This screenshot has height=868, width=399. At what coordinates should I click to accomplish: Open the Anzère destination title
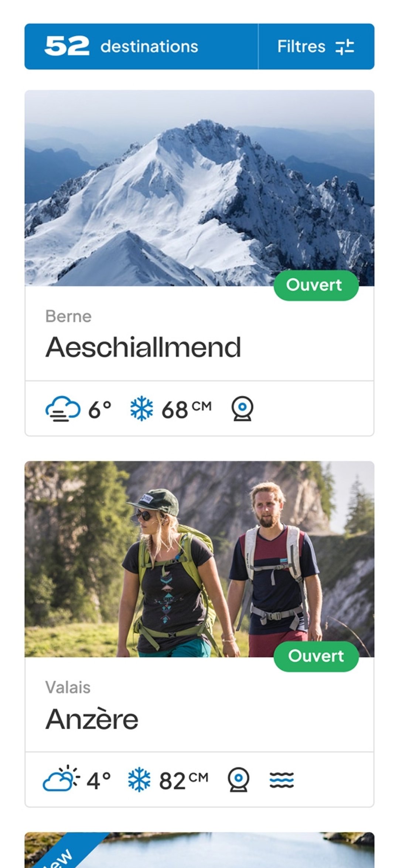coord(92,719)
